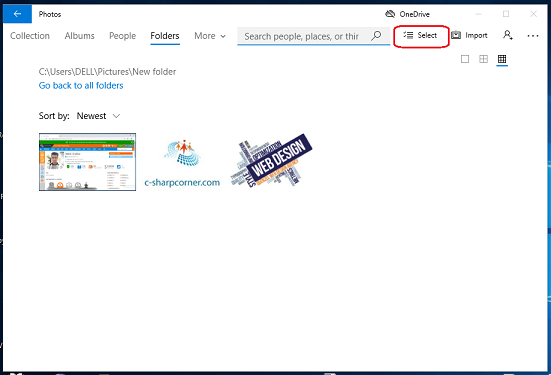This screenshot has width=551, height=375.
Task: Switch to medium grid view
Action: coord(483,59)
